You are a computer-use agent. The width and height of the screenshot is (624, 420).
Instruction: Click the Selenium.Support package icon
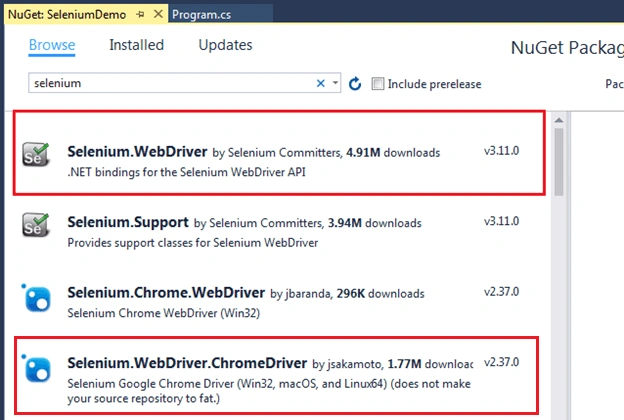(35, 225)
